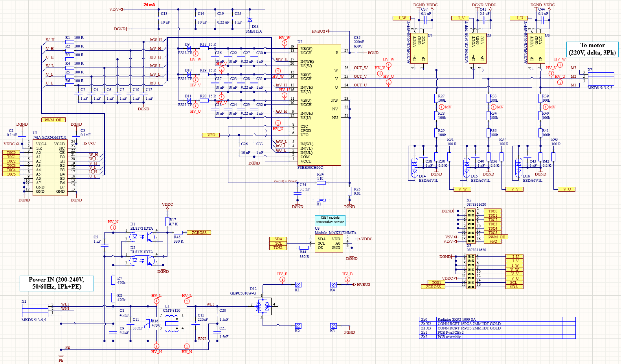The height and width of the screenshot is (364, 621).
Task: Select the T0C0 port left of U1
Action: [11, 152]
